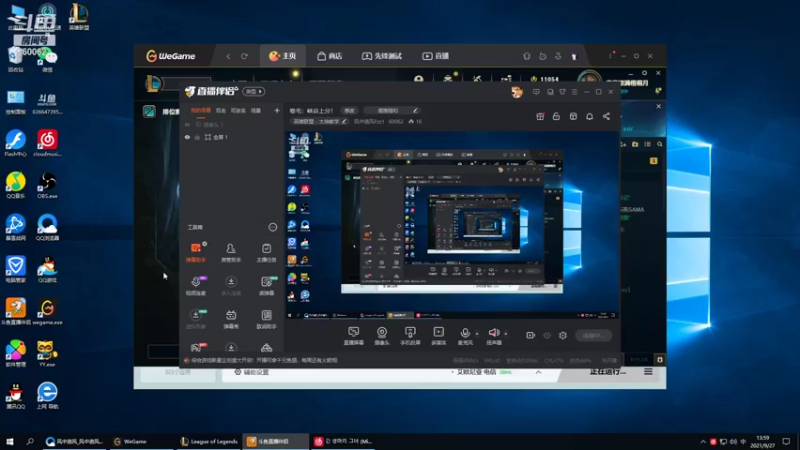Switch to fourth scene tab

[x=256, y=110]
